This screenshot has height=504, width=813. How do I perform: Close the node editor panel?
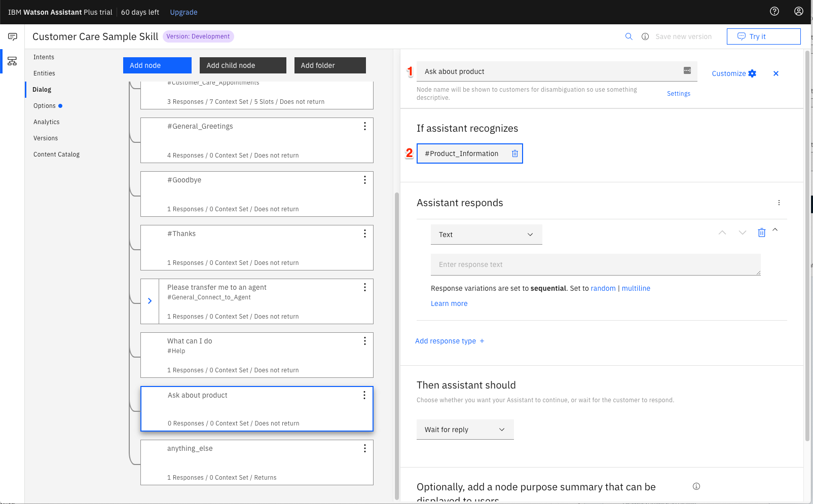pos(775,73)
